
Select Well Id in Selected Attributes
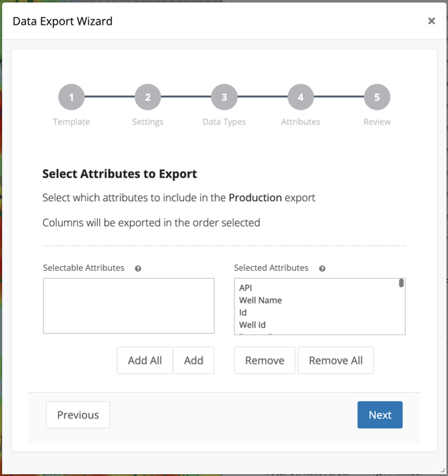click(x=317, y=325)
